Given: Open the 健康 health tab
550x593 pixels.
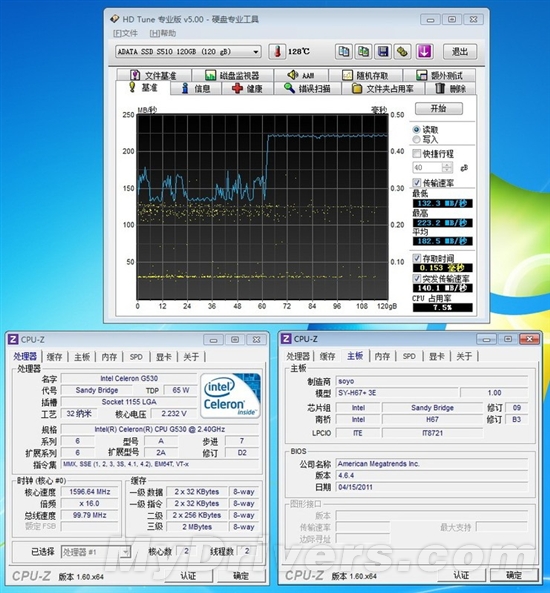Looking at the screenshot, I should (x=247, y=88).
